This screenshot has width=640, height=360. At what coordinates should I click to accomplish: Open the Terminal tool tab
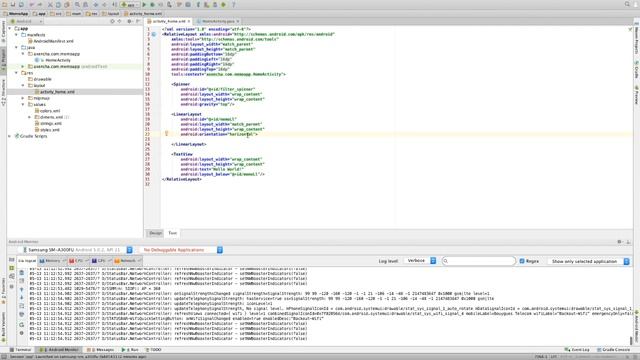tap(20, 350)
